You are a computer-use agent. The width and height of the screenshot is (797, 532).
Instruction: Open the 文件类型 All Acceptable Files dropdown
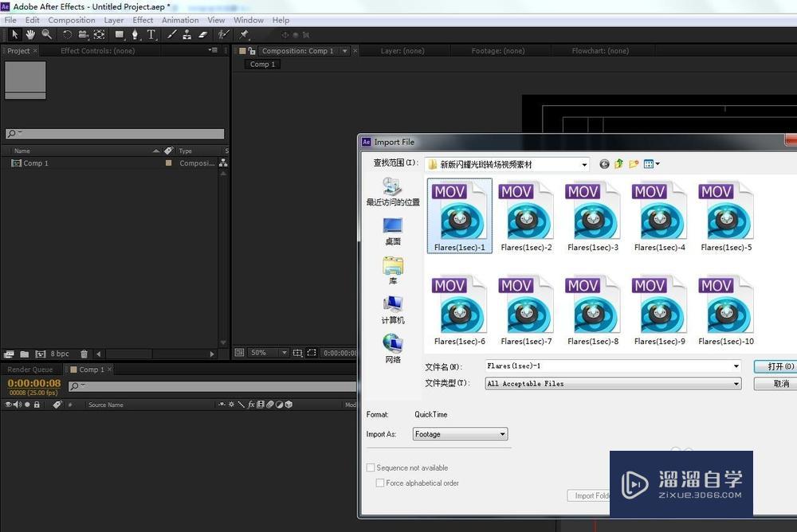pos(736,384)
